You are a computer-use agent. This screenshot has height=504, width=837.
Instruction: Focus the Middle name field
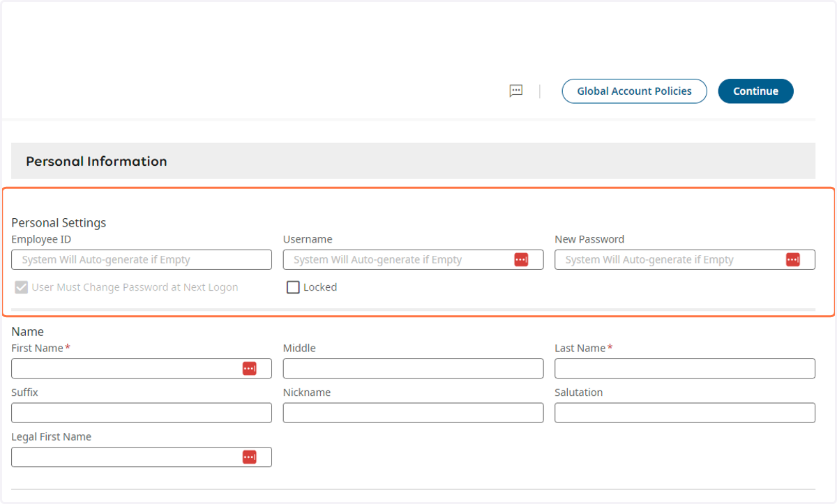pos(413,368)
